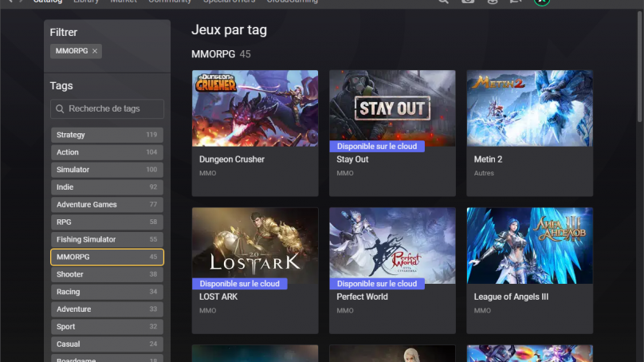Click the MMO label under Dungeon Crusher
Viewport: 644px width, 362px height.
click(x=207, y=173)
